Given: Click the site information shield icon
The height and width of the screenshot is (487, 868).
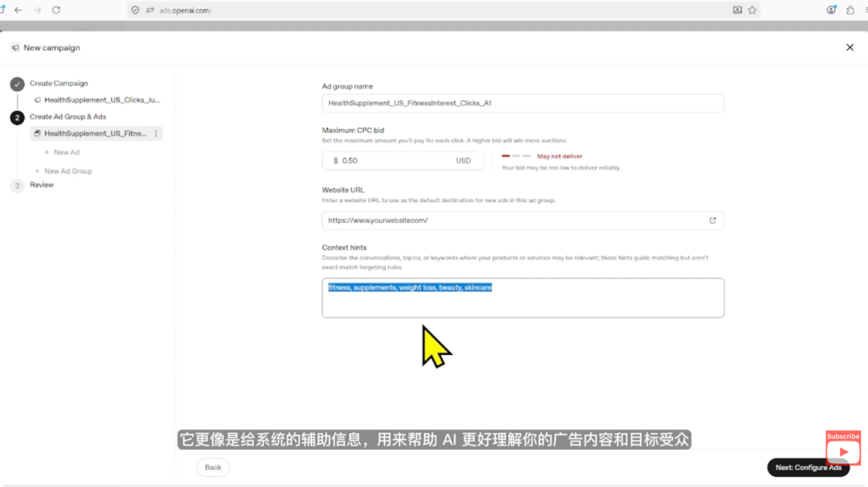Looking at the screenshot, I should tap(135, 10).
